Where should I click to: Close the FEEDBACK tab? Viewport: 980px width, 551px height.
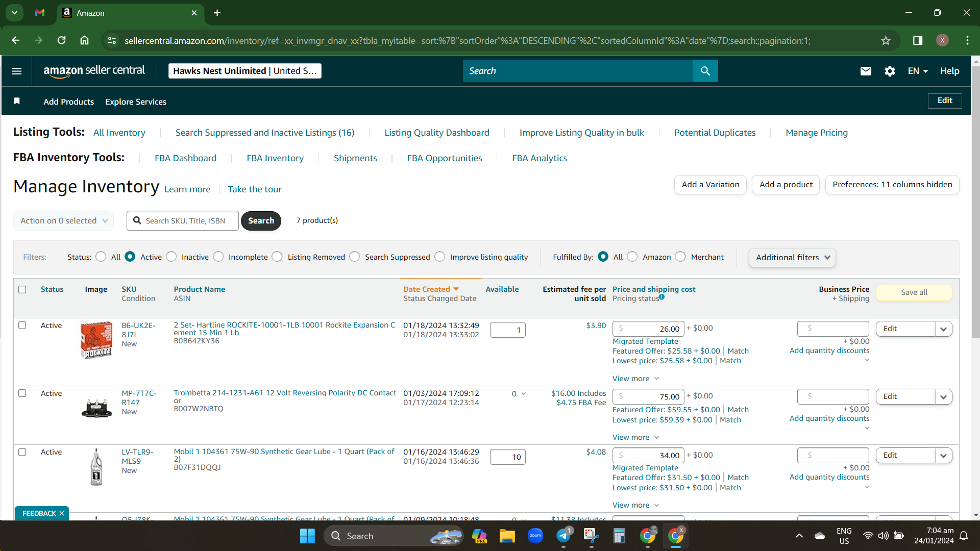point(62,513)
